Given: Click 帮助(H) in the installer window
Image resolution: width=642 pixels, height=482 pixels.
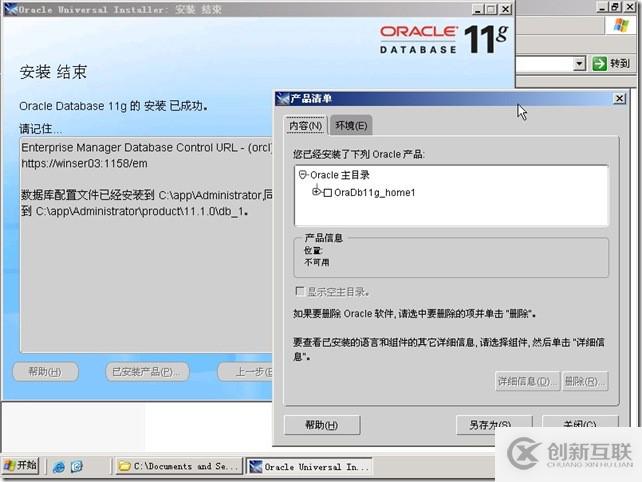Looking at the screenshot, I should pyautogui.click(x=45, y=372).
